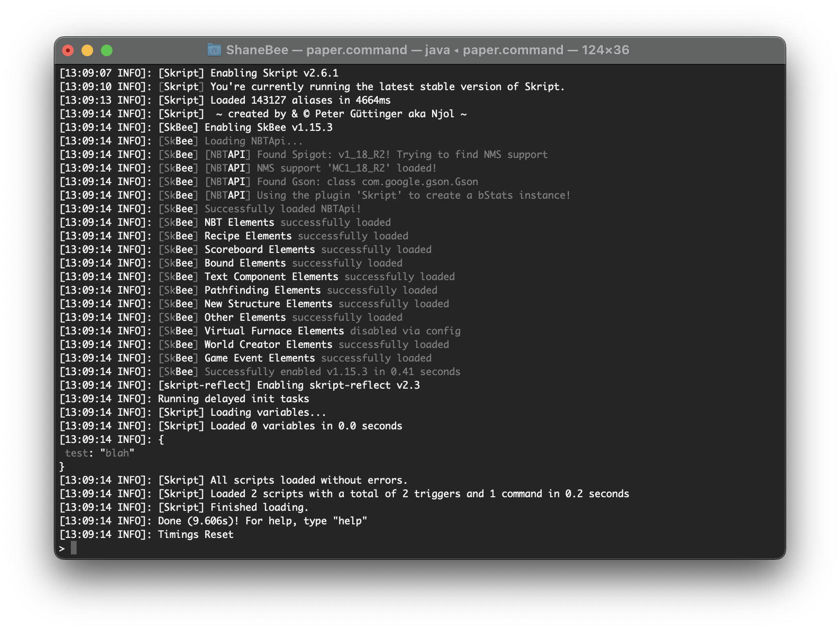
Task: Click the bStats instance log line
Action: pyautogui.click(x=315, y=195)
